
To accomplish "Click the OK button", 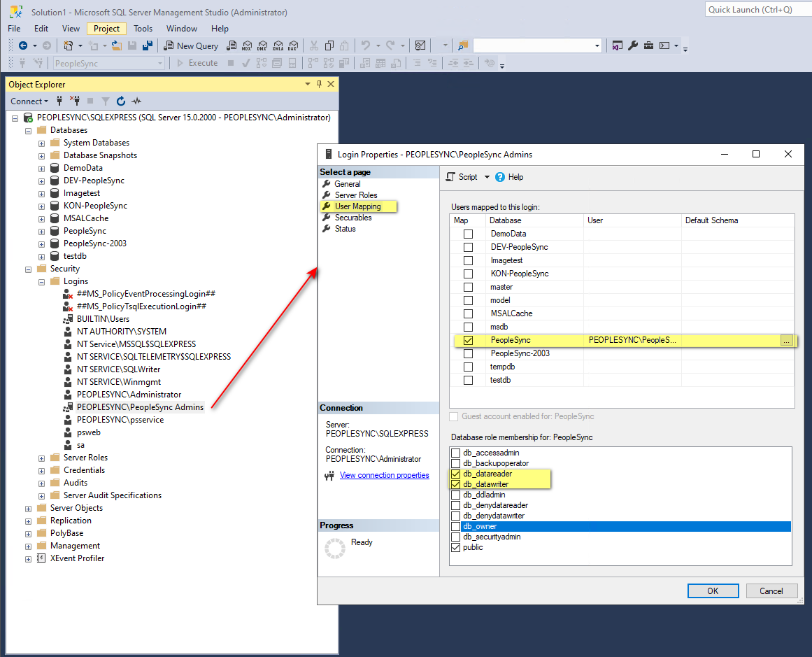I will (713, 591).
